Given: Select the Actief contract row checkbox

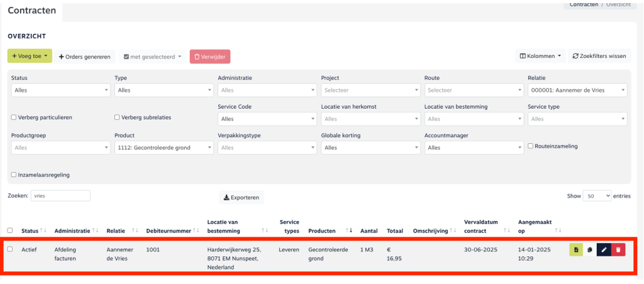Looking at the screenshot, I should coord(9,249).
